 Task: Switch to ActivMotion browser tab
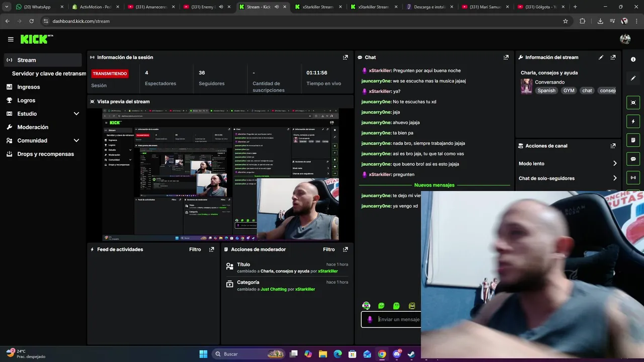94,7
